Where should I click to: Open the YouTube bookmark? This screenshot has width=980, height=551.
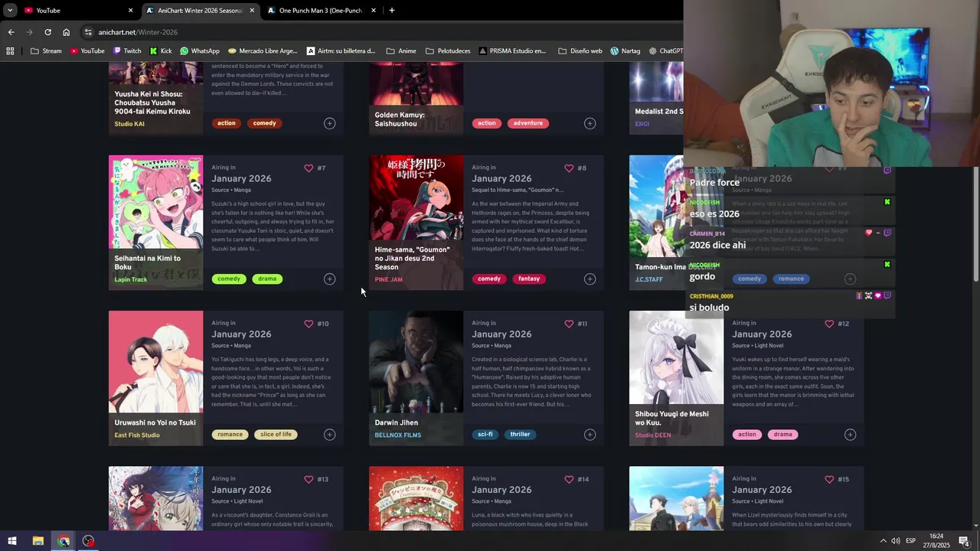[x=87, y=51]
